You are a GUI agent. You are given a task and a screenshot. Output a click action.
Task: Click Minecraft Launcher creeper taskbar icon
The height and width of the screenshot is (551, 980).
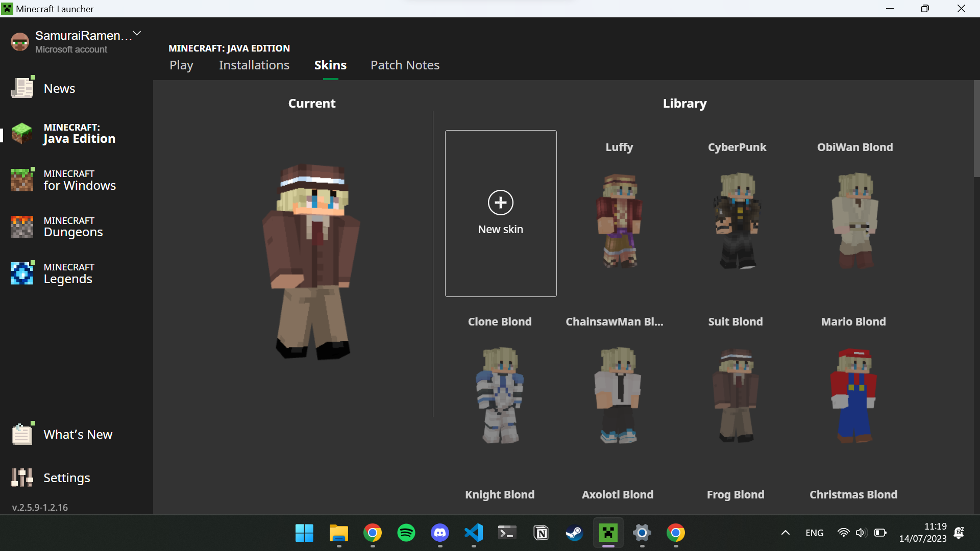[x=608, y=533]
